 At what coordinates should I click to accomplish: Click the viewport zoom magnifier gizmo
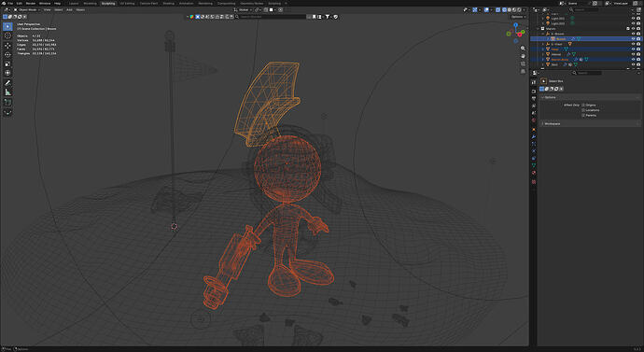point(523,49)
